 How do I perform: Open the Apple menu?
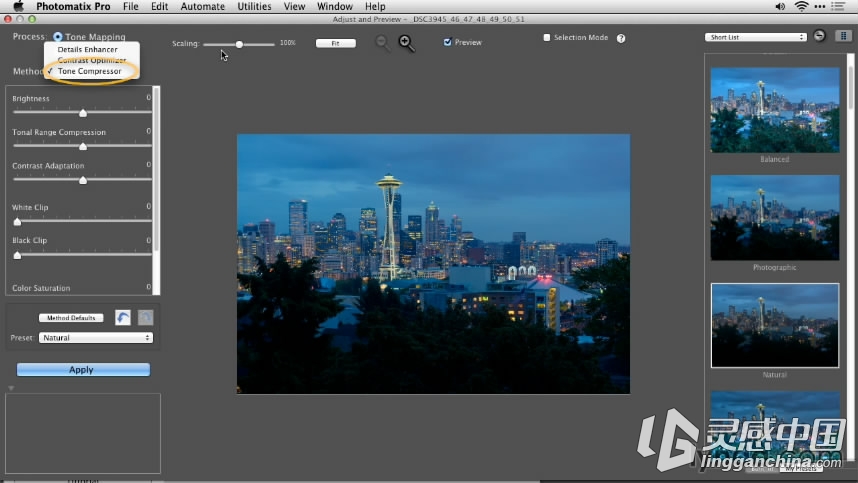coord(19,6)
